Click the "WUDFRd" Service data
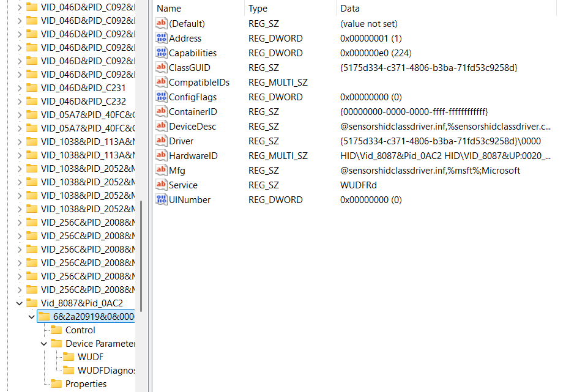This screenshot has width=566, height=392. pos(359,185)
